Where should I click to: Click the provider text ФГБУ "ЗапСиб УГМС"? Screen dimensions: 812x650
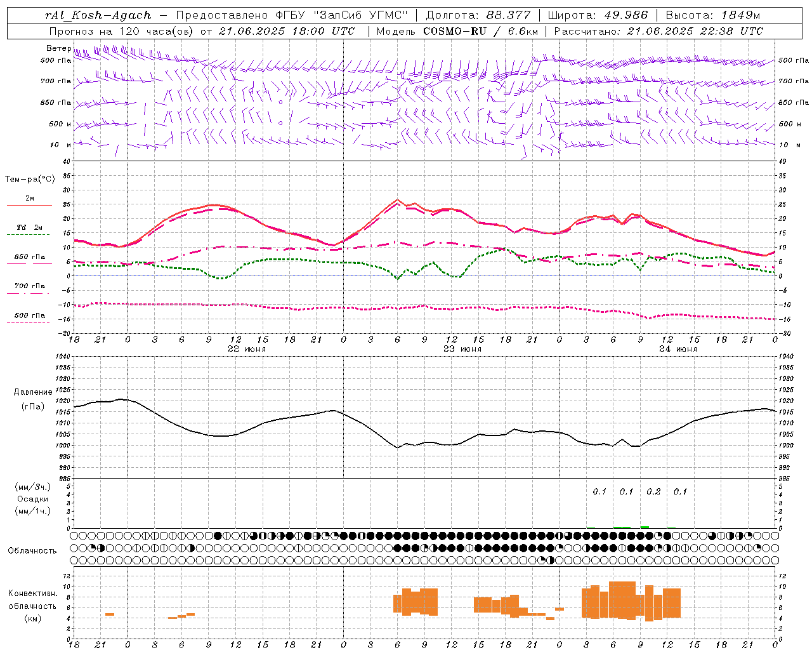pyautogui.click(x=343, y=15)
